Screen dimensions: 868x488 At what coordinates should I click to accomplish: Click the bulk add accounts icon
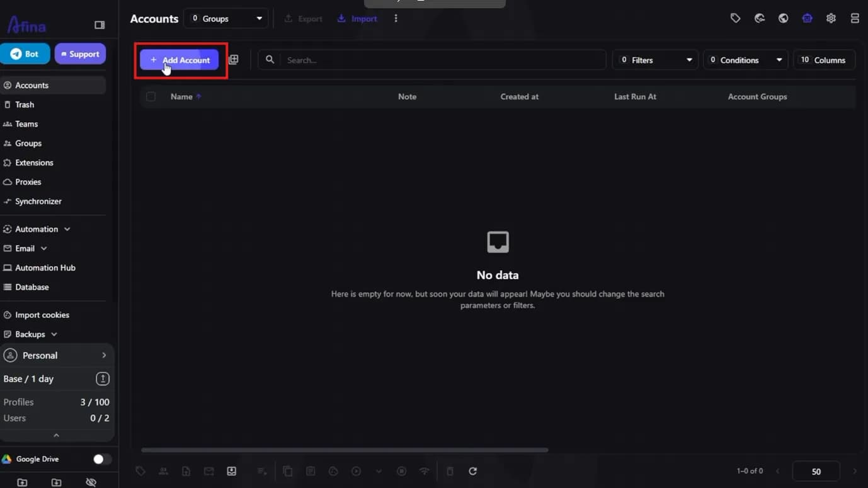[234, 59]
